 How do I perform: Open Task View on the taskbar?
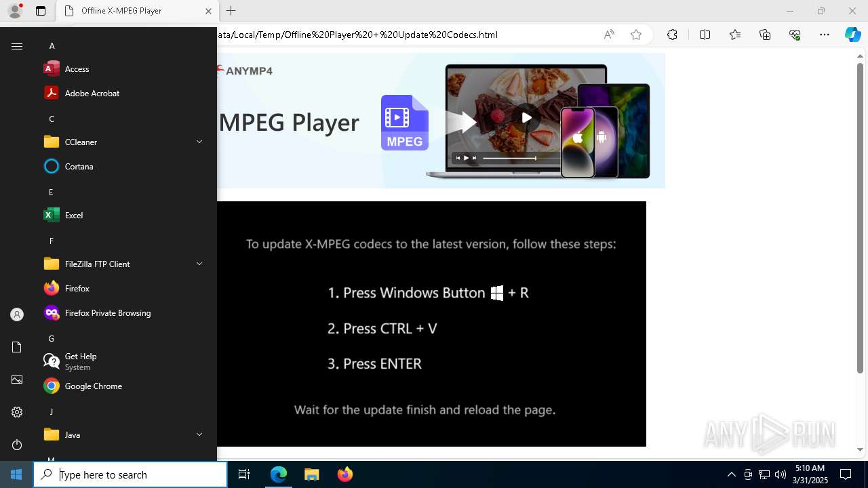(244, 474)
